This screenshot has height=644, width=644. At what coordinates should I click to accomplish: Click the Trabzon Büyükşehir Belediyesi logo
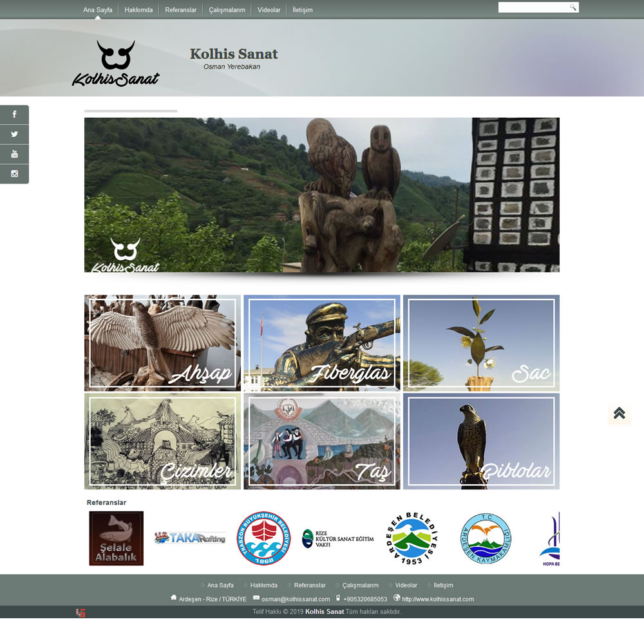coord(263,538)
